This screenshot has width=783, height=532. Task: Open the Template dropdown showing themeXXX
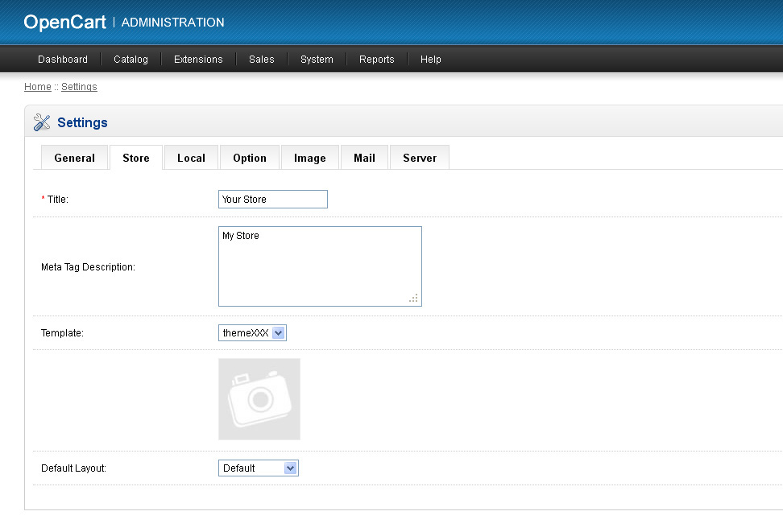[x=252, y=333]
